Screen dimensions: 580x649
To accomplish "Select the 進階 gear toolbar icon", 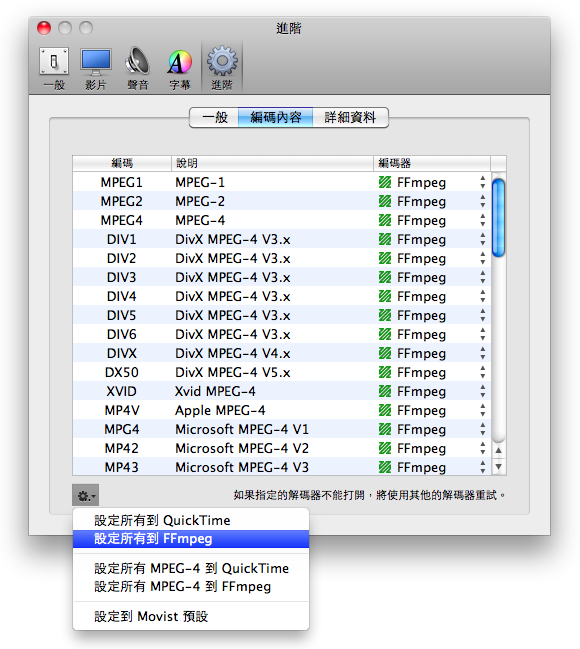I will point(222,68).
